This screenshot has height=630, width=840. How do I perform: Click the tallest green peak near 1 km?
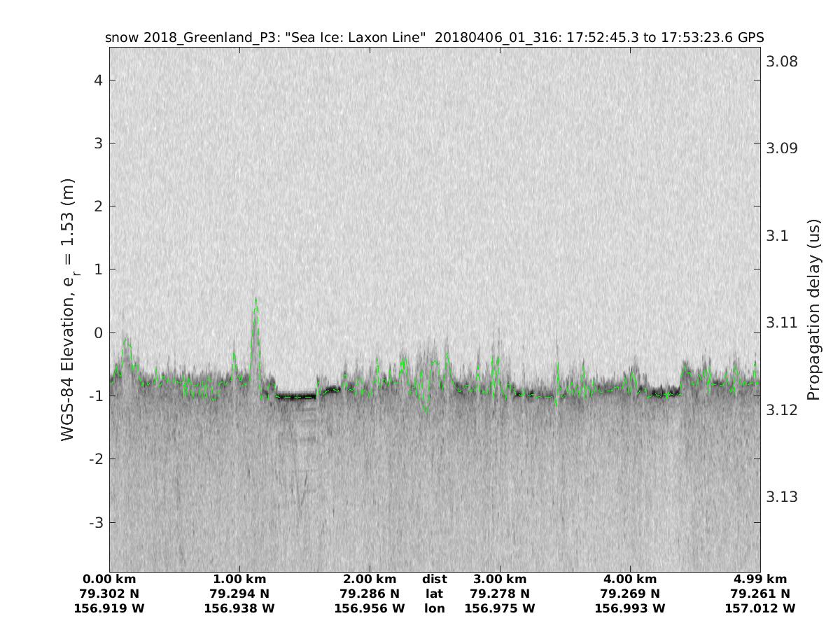click(x=256, y=301)
